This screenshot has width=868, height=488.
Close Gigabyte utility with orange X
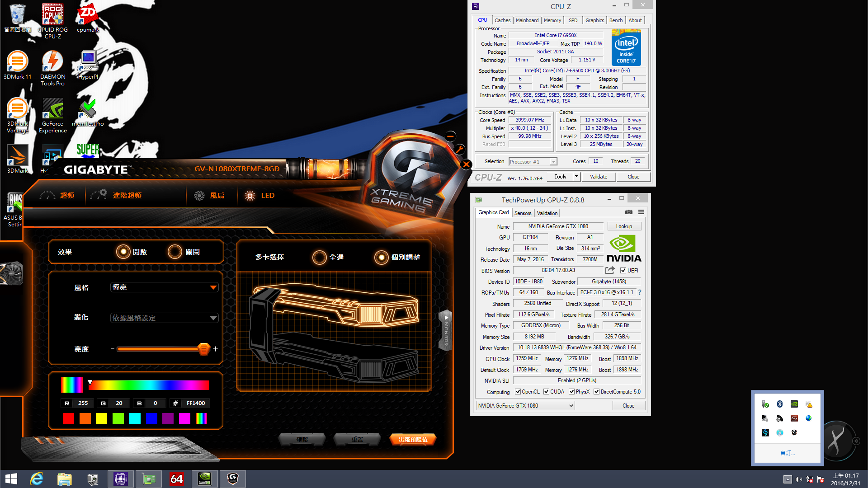466,164
